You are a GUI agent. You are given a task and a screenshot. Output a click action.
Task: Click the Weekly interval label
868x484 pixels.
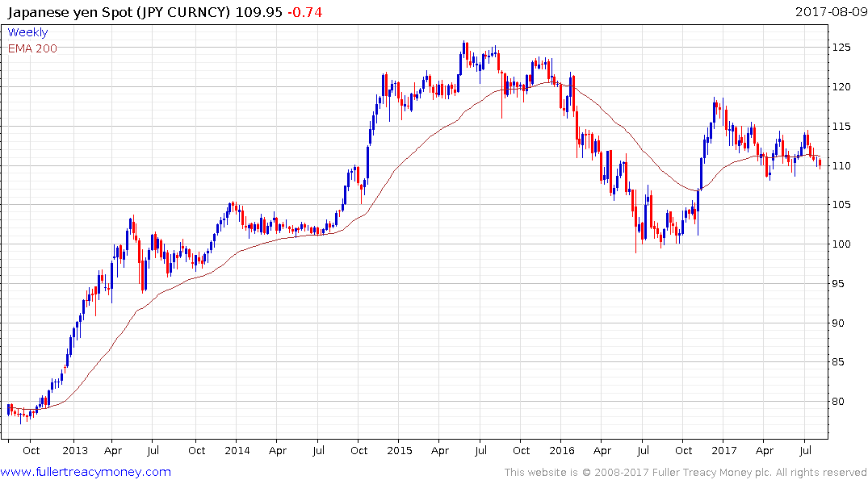[27, 32]
